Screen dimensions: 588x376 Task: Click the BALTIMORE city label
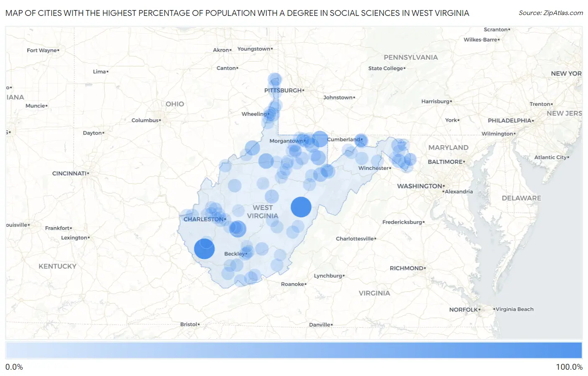(445, 162)
